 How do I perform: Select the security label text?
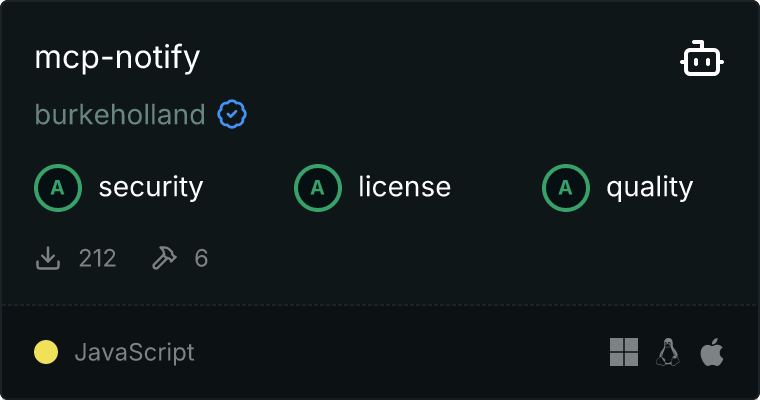point(151,188)
